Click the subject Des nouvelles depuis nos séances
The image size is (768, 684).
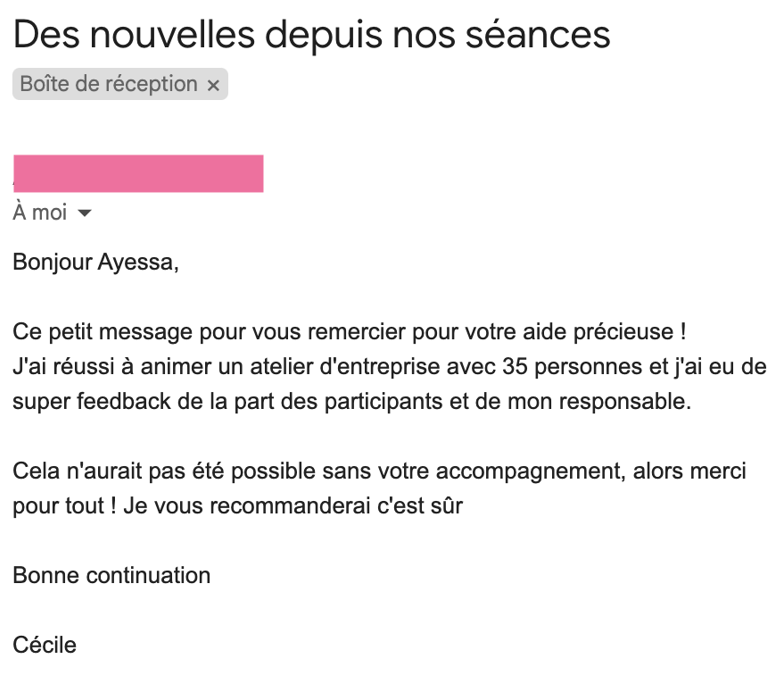click(312, 35)
